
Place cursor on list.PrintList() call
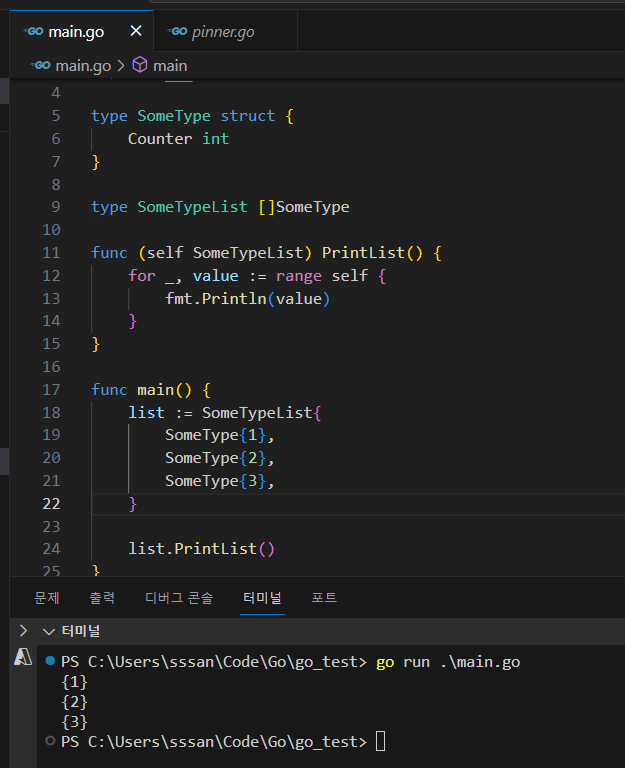(x=201, y=548)
